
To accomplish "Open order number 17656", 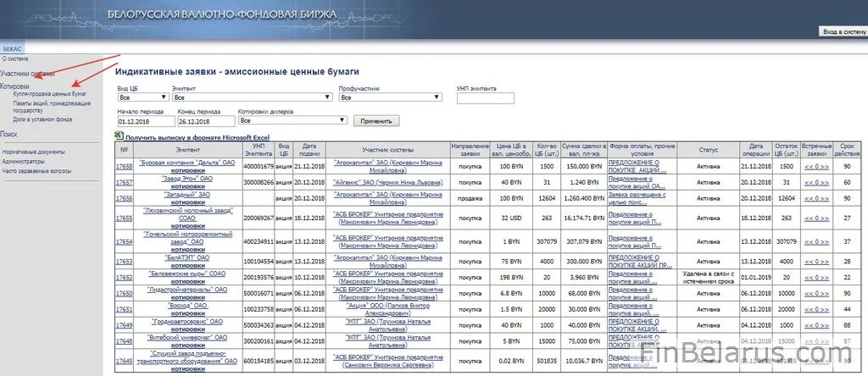I will pyautogui.click(x=124, y=198).
